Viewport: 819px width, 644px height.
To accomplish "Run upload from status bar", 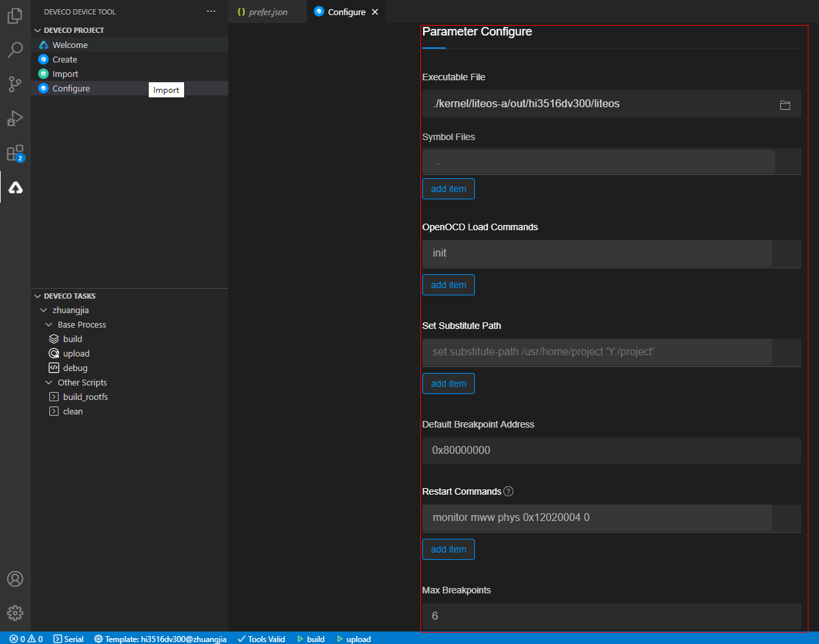I will [354, 639].
